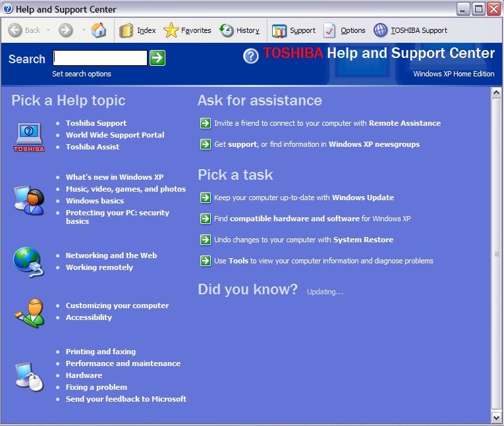The height and width of the screenshot is (426, 504).
Task: Select the Working remotely topic
Action: [99, 267]
